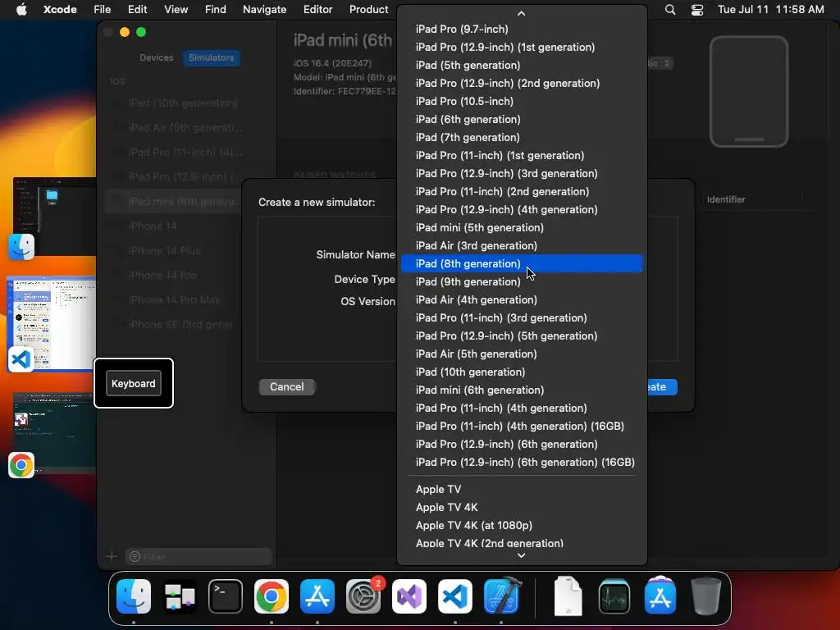Viewport: 840px width, 630px height.
Task: Open Mission Control from the Dock
Action: coord(180,596)
